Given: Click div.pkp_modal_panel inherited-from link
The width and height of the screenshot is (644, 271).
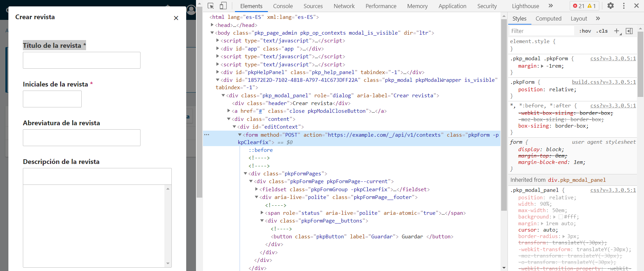Looking at the screenshot, I should coord(577,180).
